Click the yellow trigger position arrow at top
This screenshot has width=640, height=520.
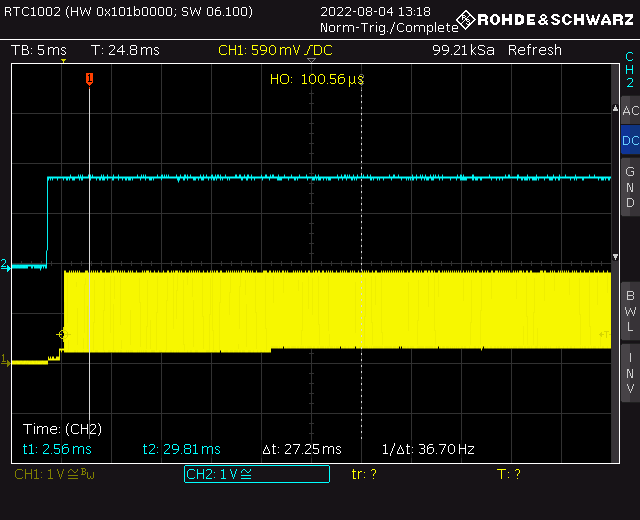[x=63, y=63]
